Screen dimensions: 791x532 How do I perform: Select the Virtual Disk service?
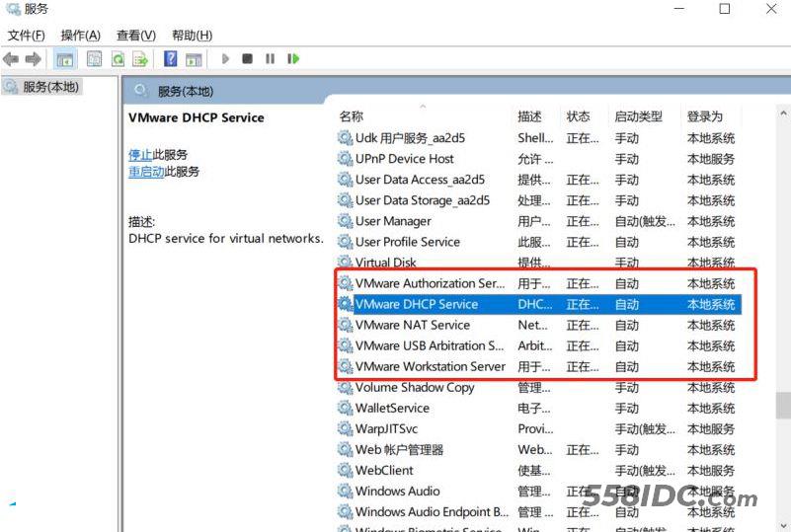coord(538,263)
